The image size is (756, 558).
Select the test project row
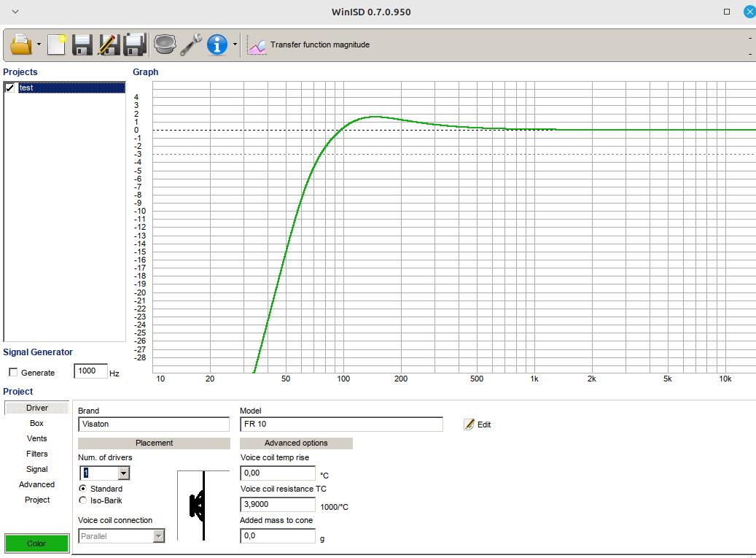point(71,88)
